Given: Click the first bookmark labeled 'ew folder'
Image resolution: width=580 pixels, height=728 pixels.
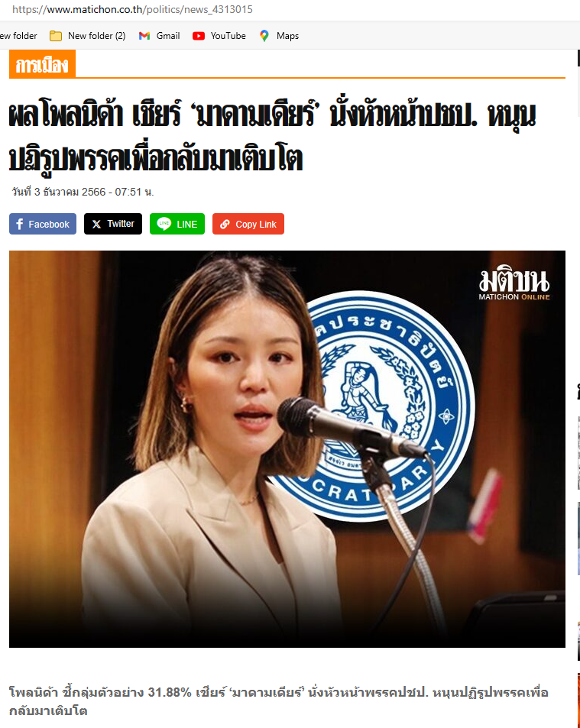Looking at the screenshot, I should click(18, 36).
